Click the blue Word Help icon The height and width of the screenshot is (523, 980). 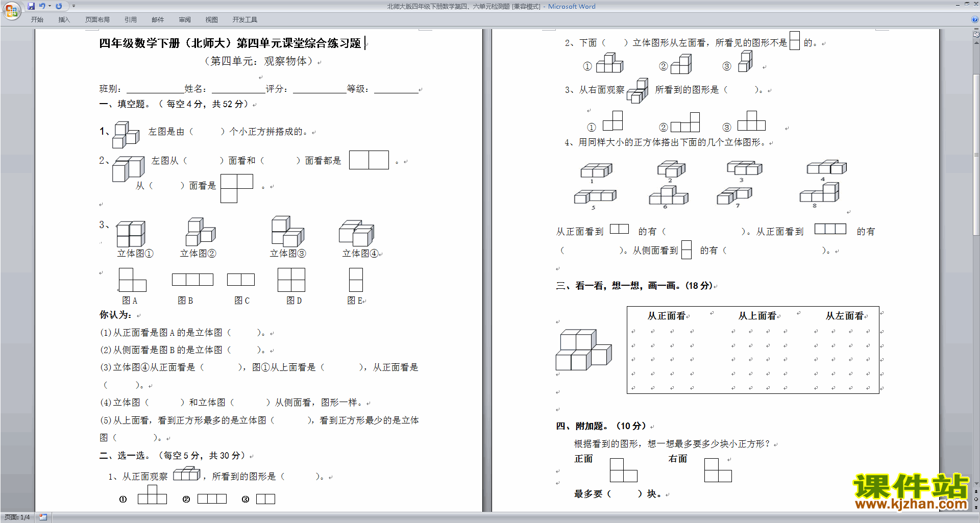[x=975, y=19]
